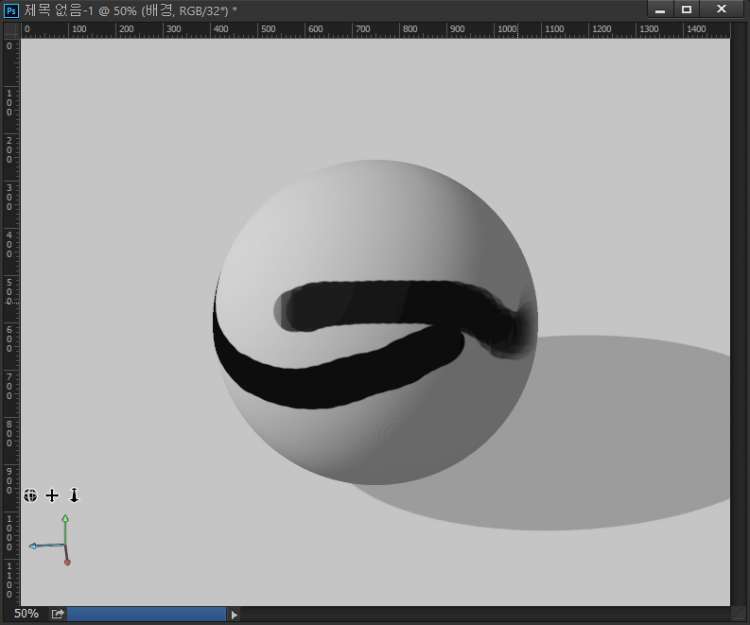
Task: Click the blue Z-axis arrow tip
Action: click(33, 546)
